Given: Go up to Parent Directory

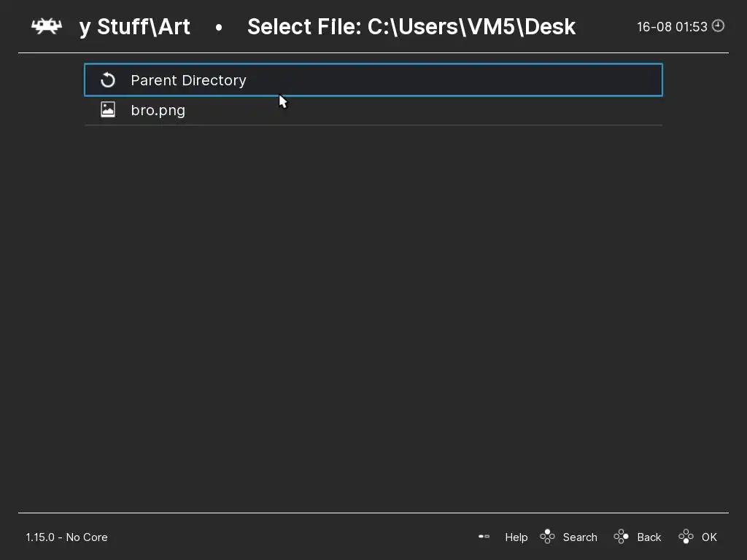Looking at the screenshot, I should 188,80.
